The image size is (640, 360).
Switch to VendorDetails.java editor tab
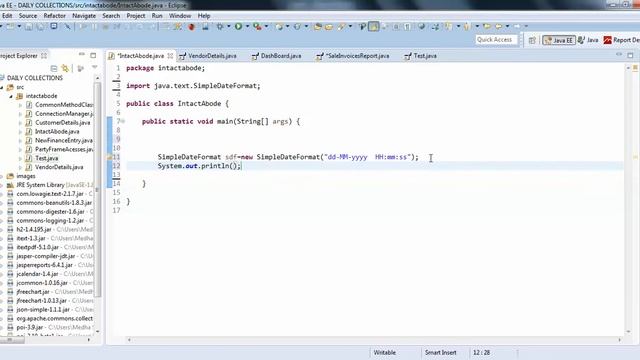click(x=208, y=56)
